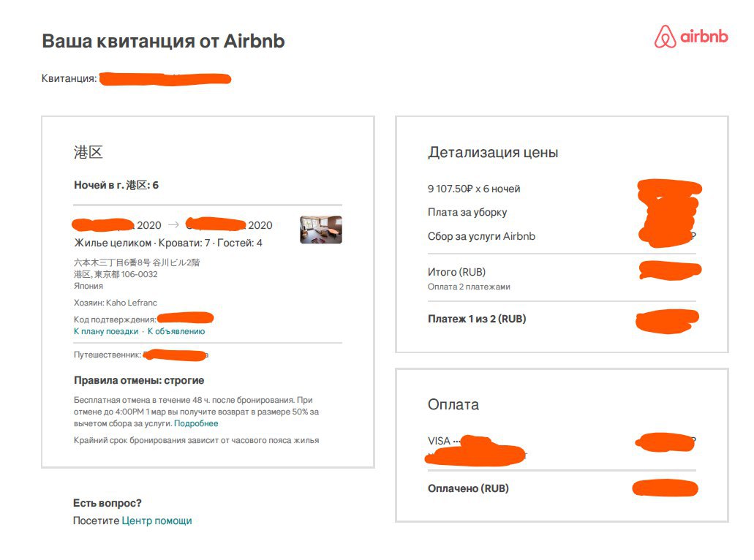The height and width of the screenshot is (560, 754).
Task: Visit the 'Центр помощи' link
Action: click(x=157, y=521)
